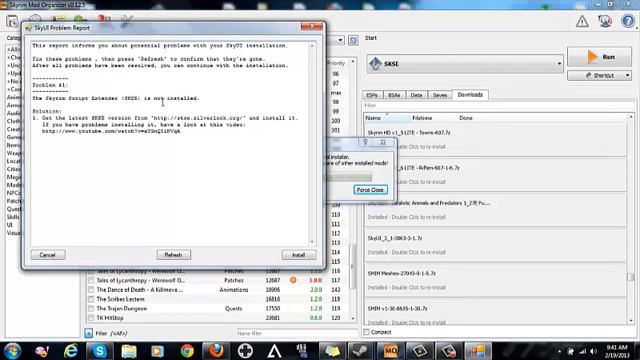Sort downloads by Done column header

[x=543, y=118]
